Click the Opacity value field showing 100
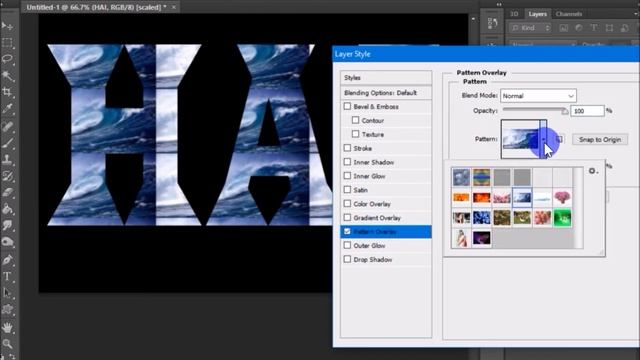This screenshot has width=640, height=360. pyautogui.click(x=587, y=111)
